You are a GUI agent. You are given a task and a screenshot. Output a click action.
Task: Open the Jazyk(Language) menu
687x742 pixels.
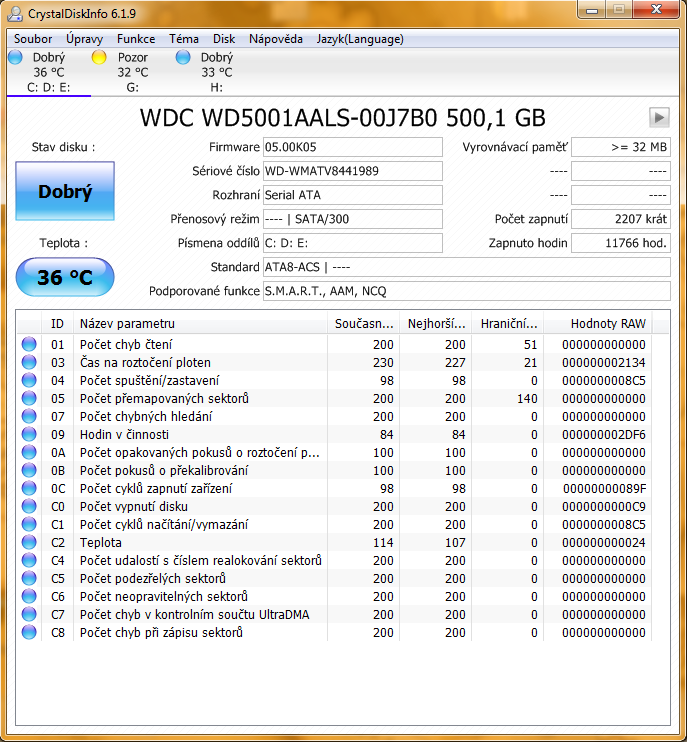point(360,39)
